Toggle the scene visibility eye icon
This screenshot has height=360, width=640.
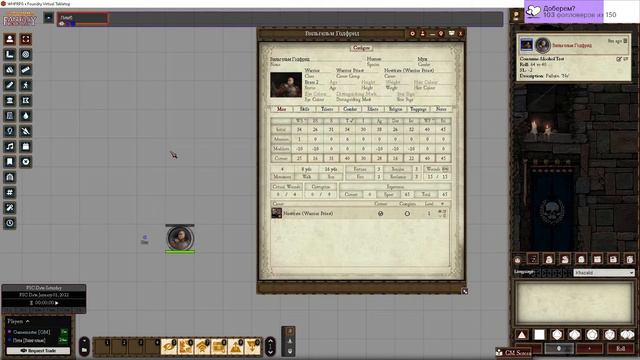62,24
